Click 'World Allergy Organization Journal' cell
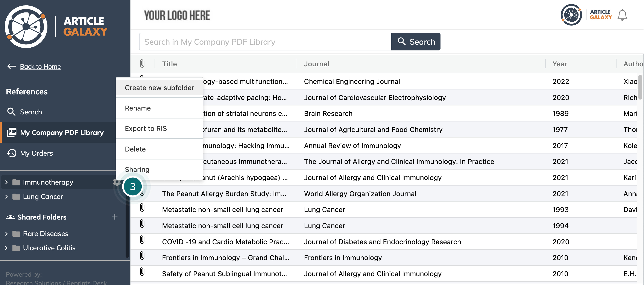This screenshot has width=644, height=285. (360, 194)
